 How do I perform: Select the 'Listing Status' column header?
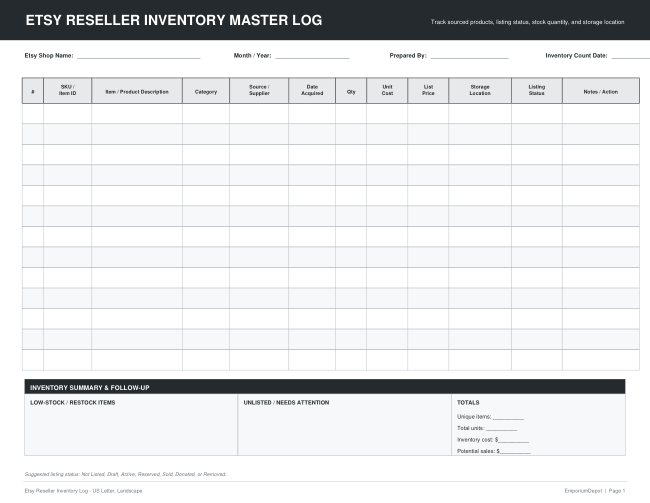537,90
